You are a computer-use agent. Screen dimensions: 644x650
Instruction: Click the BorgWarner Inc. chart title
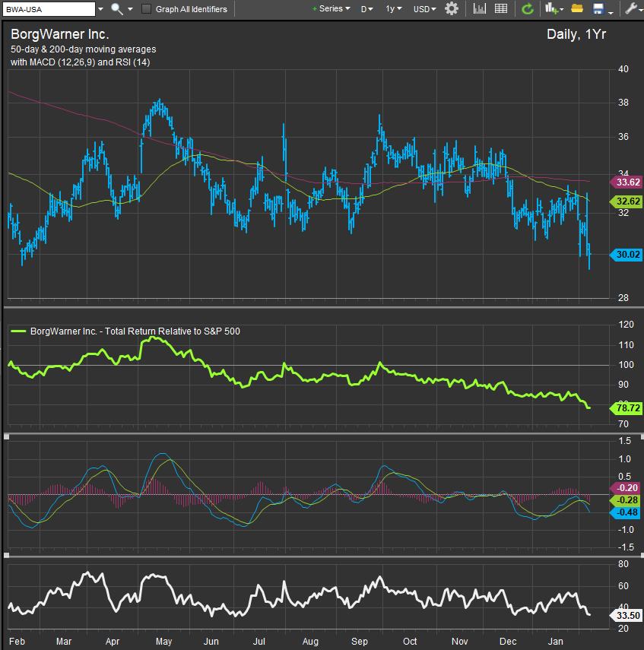[x=60, y=34]
